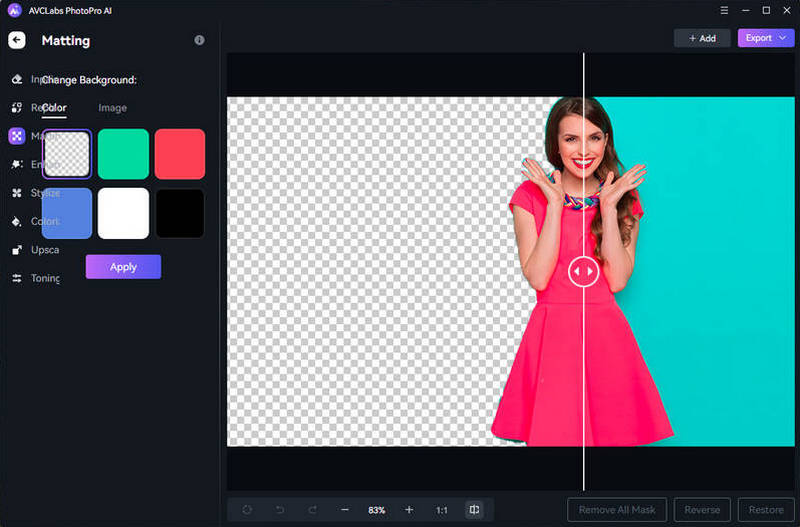Choose the red background swatch
This screenshot has width=800, height=527.
coord(180,154)
